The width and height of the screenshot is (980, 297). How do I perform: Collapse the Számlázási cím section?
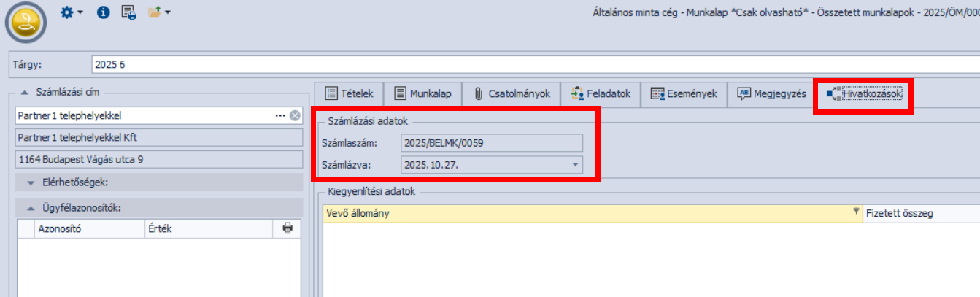[x=25, y=91]
